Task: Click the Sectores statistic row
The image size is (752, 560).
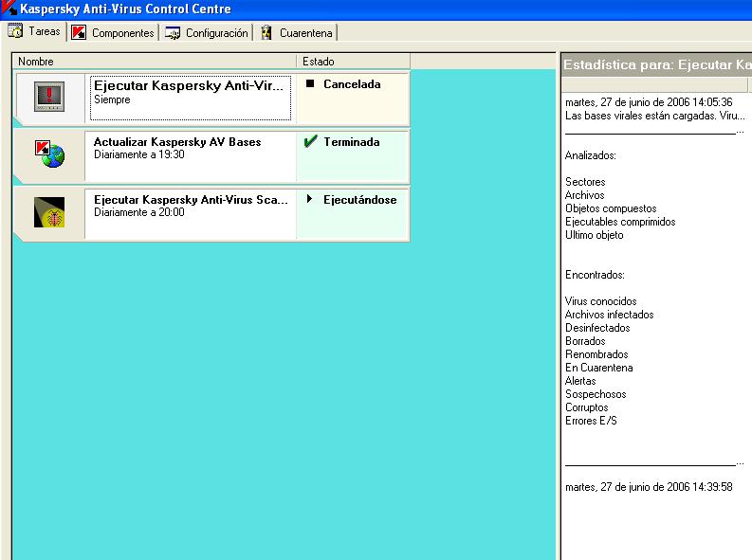Action: [x=585, y=182]
